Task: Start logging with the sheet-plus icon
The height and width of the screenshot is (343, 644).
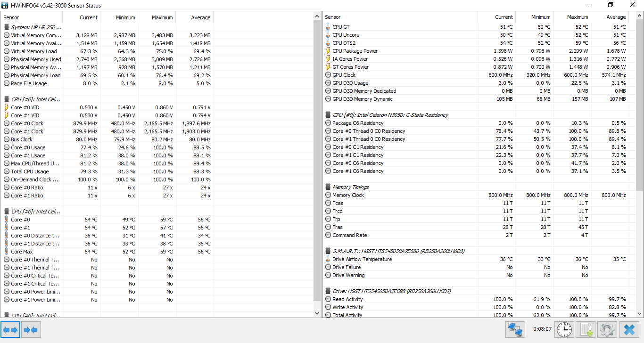Action: point(586,329)
